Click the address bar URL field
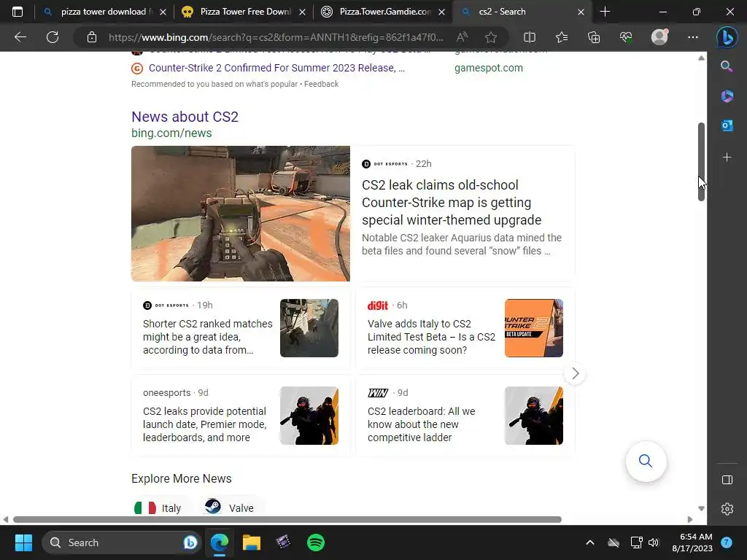This screenshot has height=560, width=747. tap(276, 37)
